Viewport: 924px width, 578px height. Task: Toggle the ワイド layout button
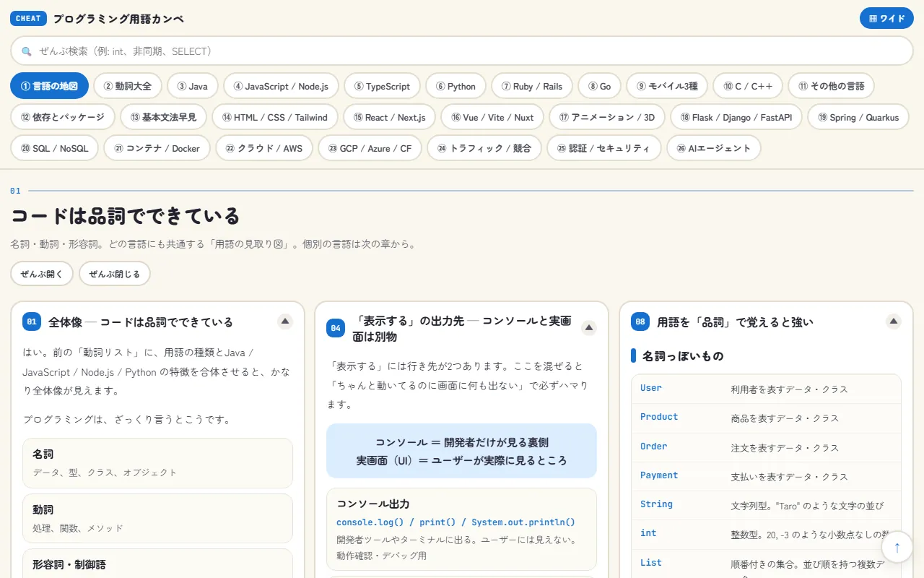886,18
